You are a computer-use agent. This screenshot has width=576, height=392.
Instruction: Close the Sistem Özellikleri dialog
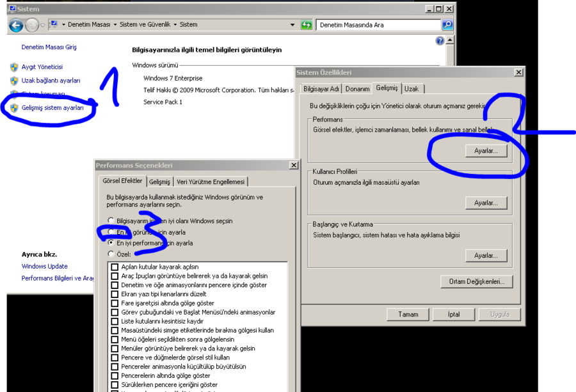click(x=518, y=72)
